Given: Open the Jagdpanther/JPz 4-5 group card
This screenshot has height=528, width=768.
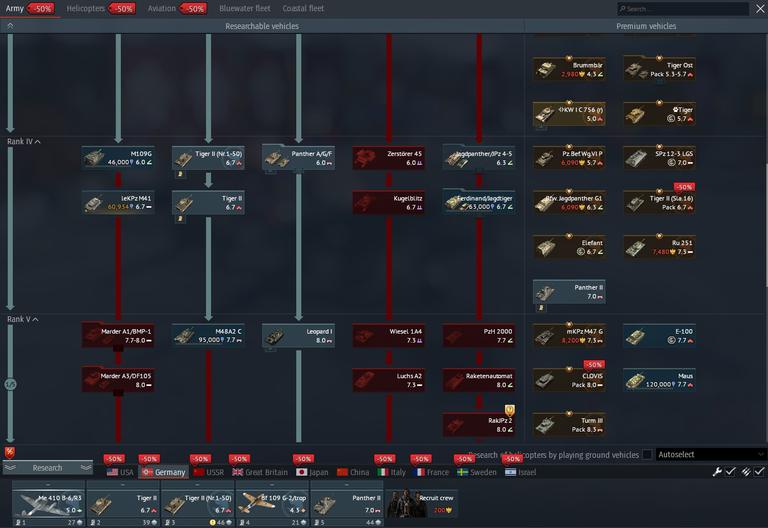Looking at the screenshot, I should (479, 158).
